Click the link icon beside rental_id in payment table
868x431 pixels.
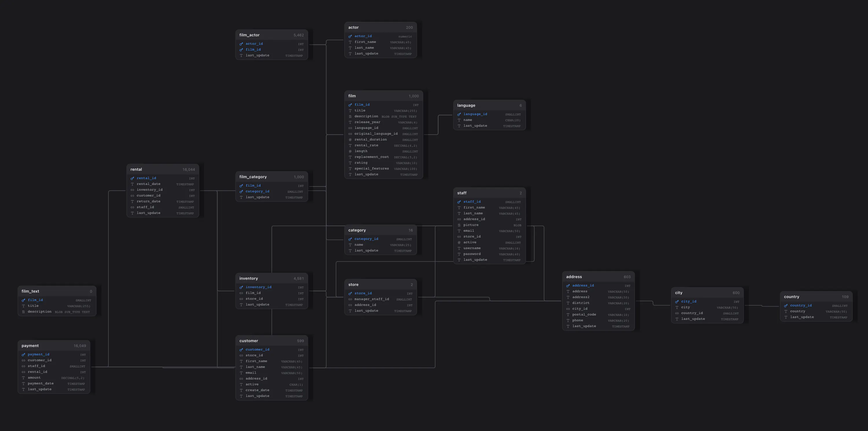click(24, 372)
